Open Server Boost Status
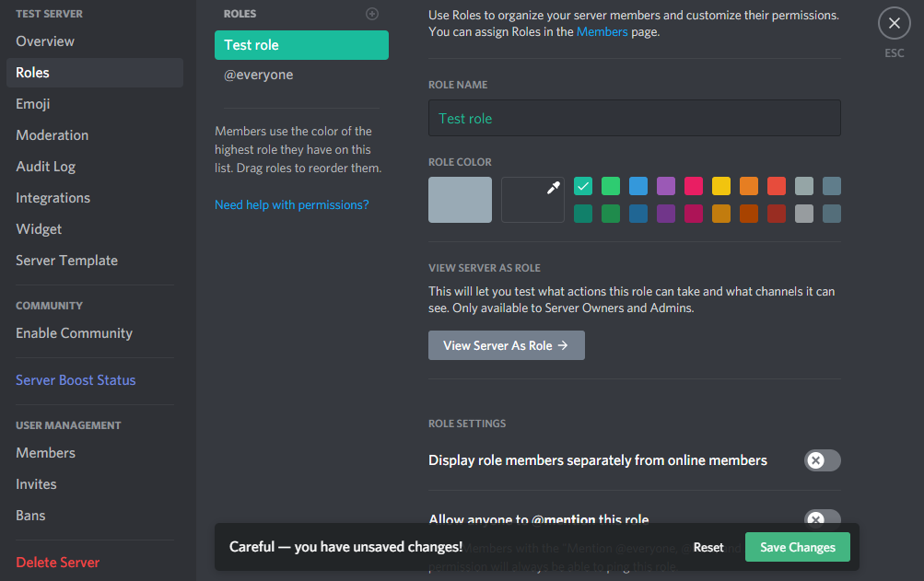The width and height of the screenshot is (924, 581). click(x=95, y=380)
